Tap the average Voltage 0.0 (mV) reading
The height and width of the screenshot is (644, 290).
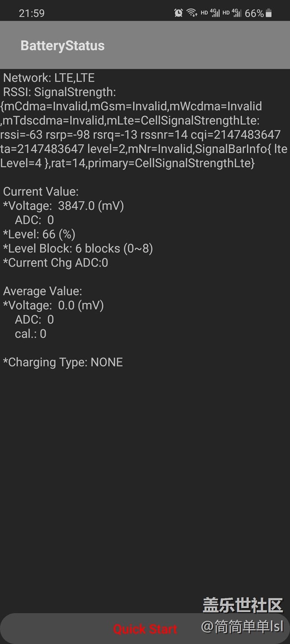point(54,305)
